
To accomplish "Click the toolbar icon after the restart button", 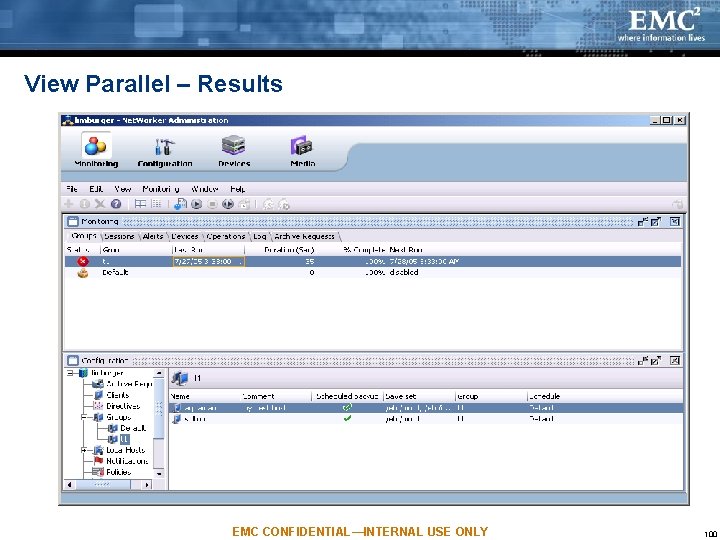I will pyautogui.click(x=244, y=204).
